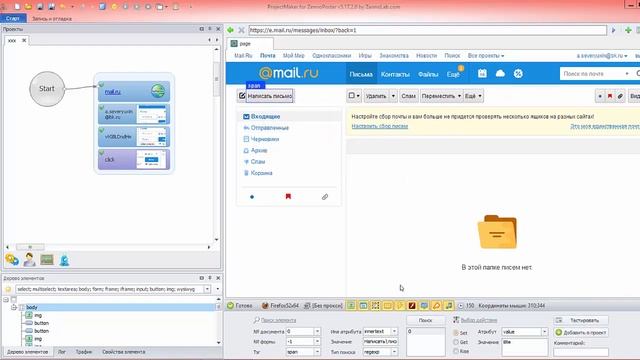Screen dimensions: 640x360
Task: Click the compose pencil icon
Action: click(242, 96)
